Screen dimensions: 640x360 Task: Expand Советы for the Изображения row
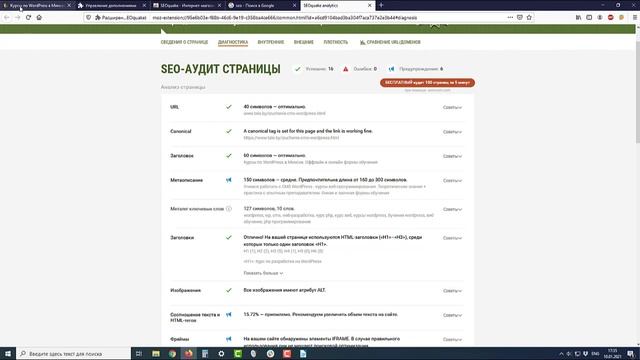[452, 291]
